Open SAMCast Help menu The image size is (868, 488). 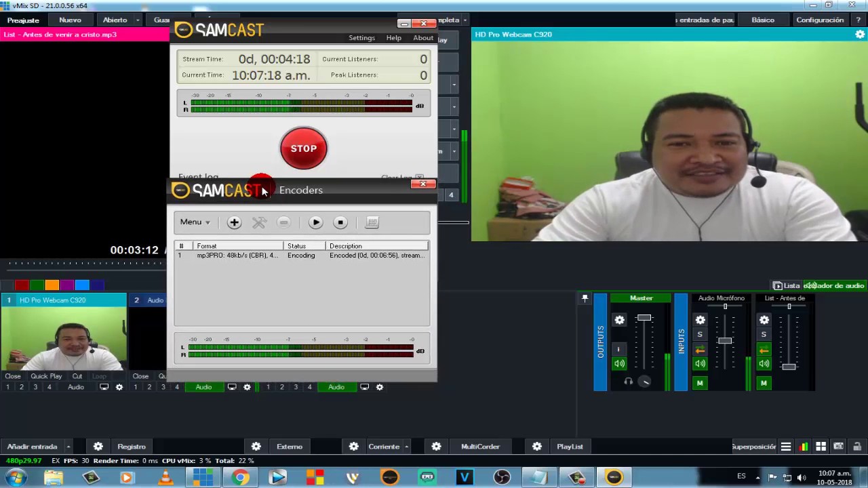(x=393, y=38)
